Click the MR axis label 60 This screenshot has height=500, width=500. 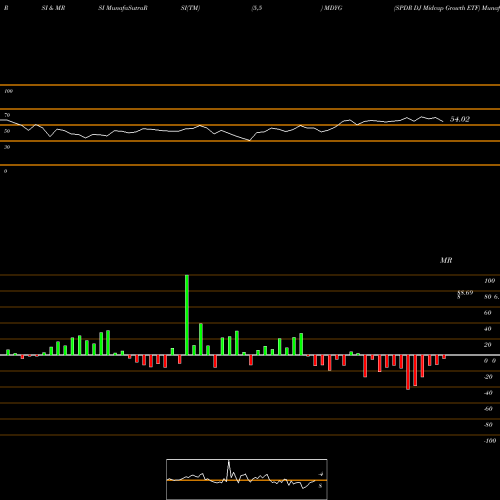pyautogui.click(x=488, y=313)
